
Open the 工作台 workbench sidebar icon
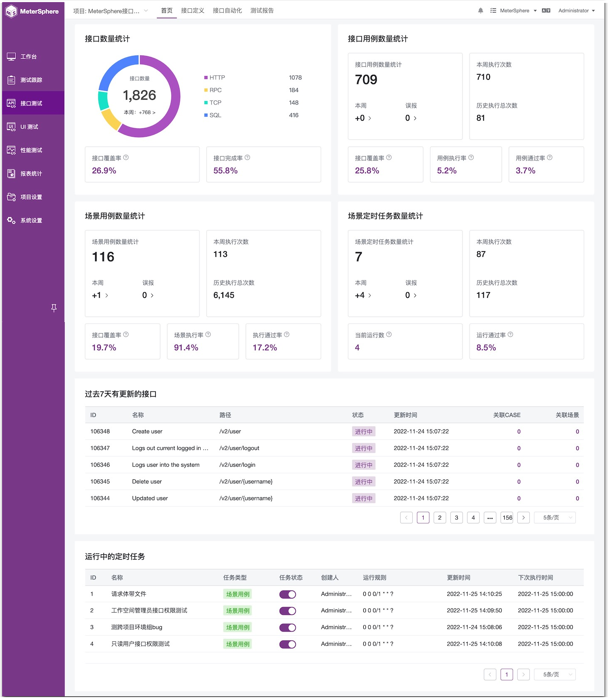pos(11,56)
